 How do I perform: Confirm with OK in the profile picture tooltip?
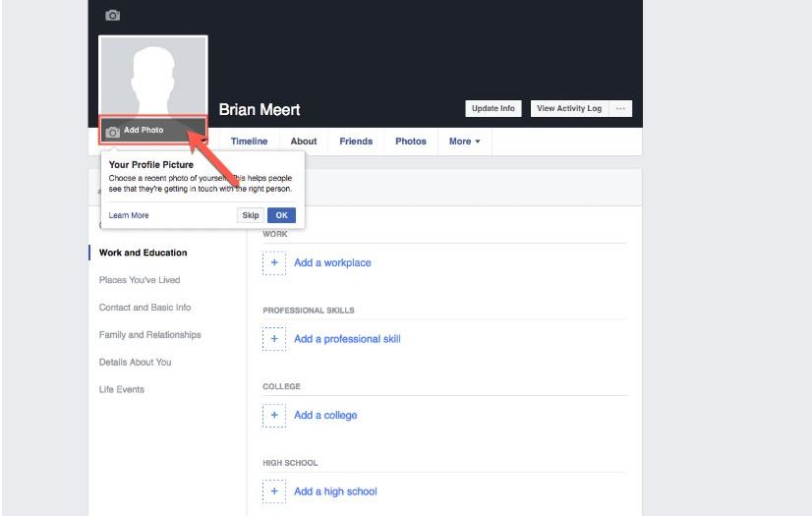point(282,215)
